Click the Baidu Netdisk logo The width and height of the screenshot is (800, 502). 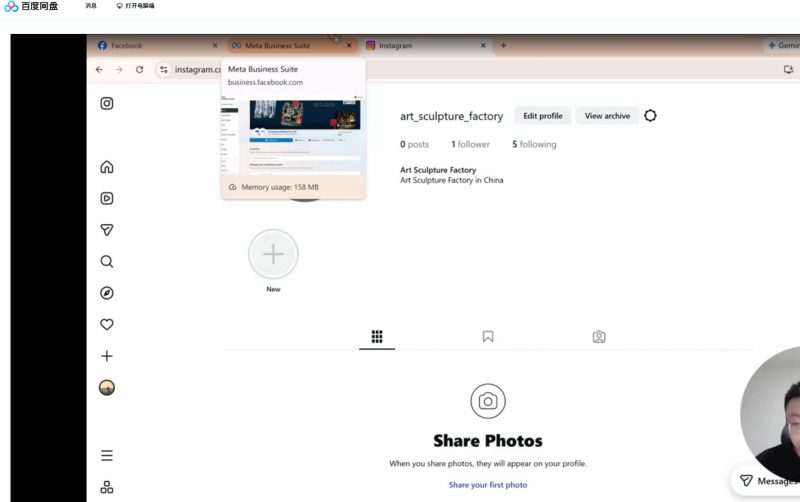31,6
